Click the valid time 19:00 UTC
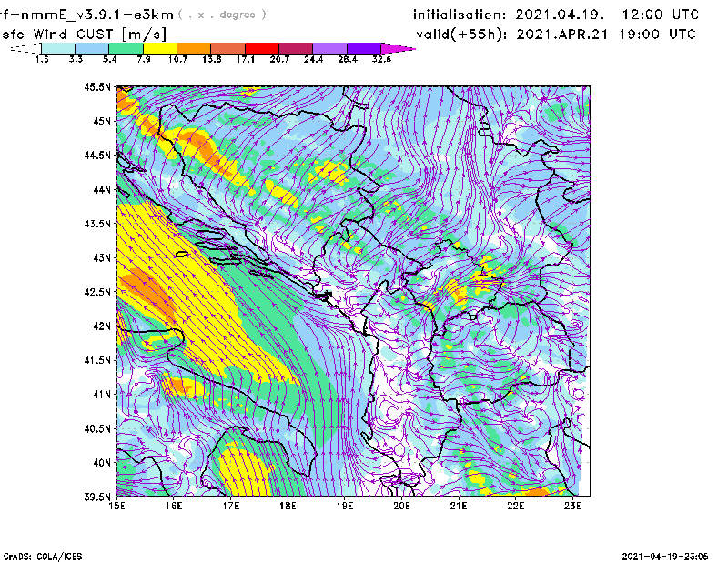The image size is (728, 562). click(657, 35)
